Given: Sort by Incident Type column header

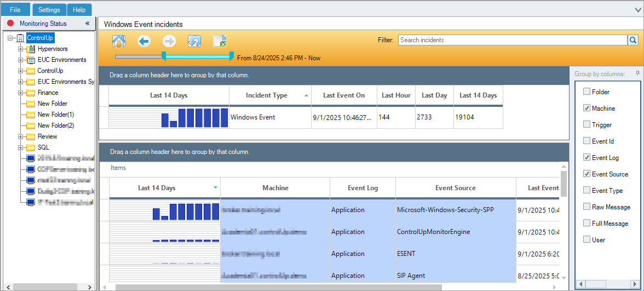Looking at the screenshot, I should point(267,95).
